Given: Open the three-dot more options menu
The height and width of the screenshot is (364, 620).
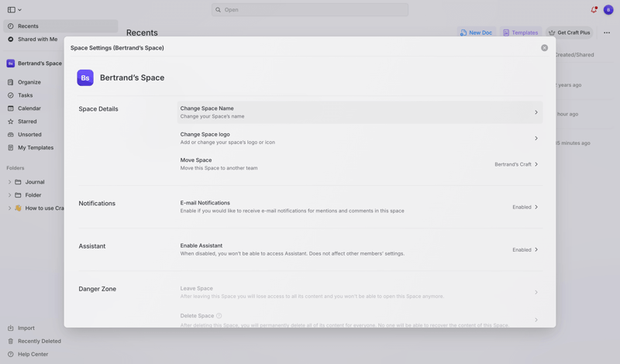Looking at the screenshot, I should pos(607,33).
